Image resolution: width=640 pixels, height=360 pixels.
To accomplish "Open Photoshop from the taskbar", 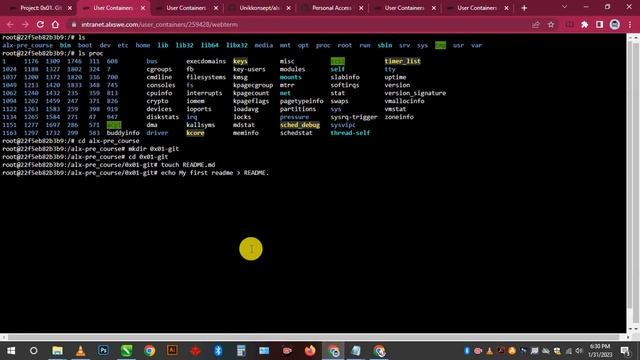I will coord(103,351).
